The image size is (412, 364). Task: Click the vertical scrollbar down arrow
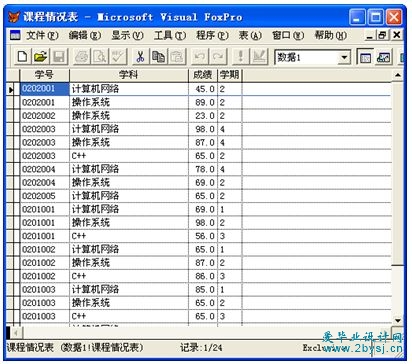click(398, 321)
